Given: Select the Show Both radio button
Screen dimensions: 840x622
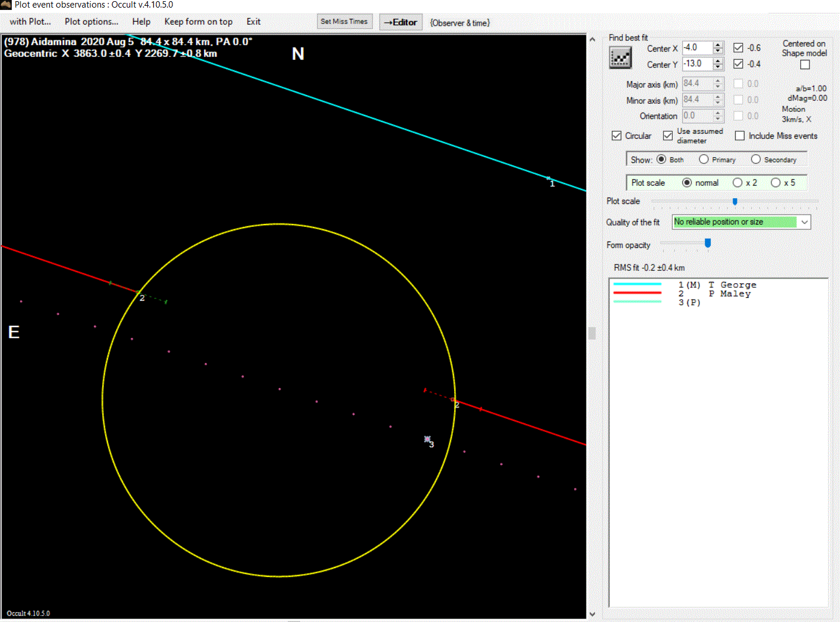Looking at the screenshot, I should pos(661,159).
